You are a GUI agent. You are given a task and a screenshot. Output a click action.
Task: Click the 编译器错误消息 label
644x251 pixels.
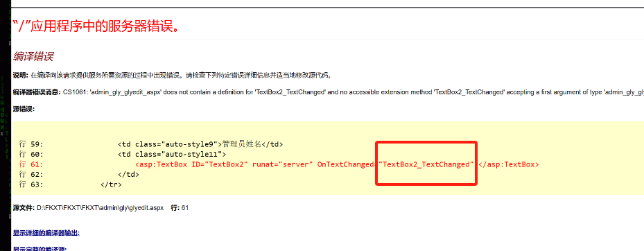[37, 93]
